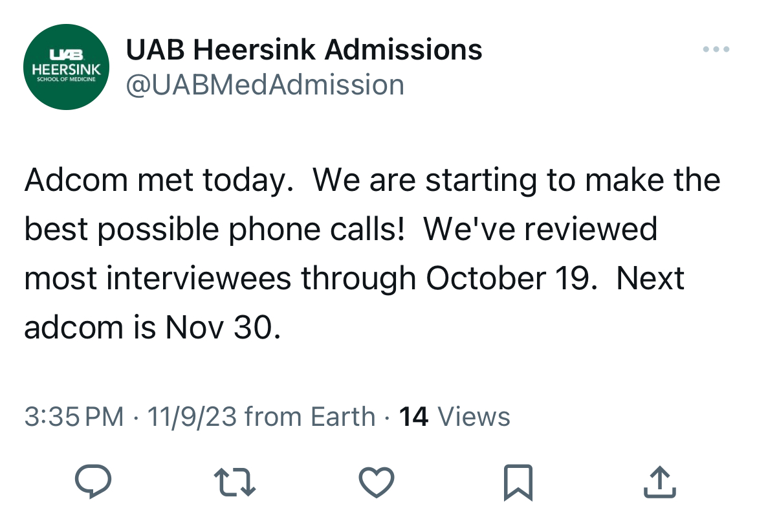Retweet the UAB Heersink Admissions post
The height and width of the screenshot is (532, 757).
(x=235, y=482)
